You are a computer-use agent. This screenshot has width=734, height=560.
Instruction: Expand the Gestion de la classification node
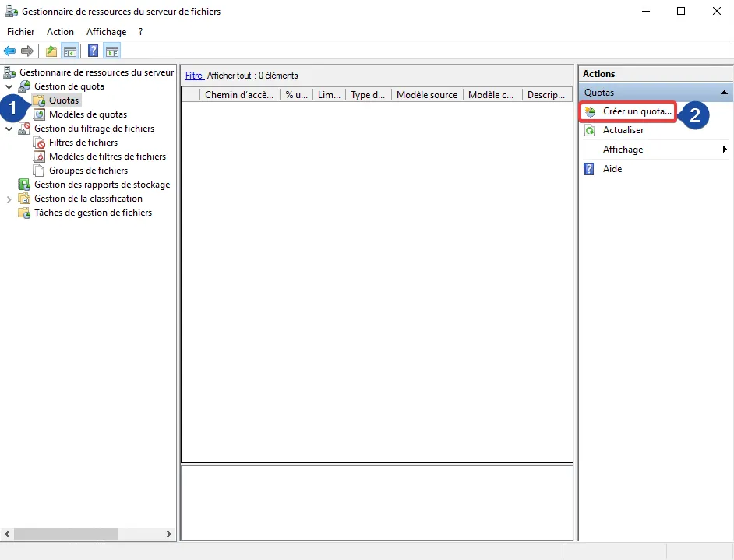[9, 199]
